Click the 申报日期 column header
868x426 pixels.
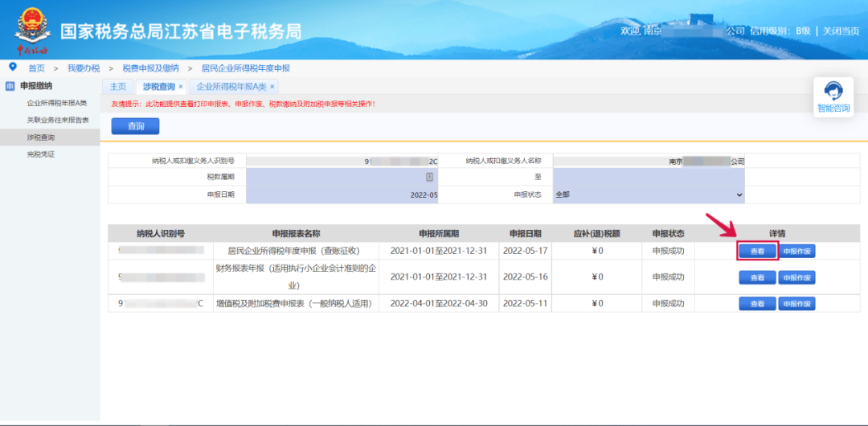pos(526,233)
